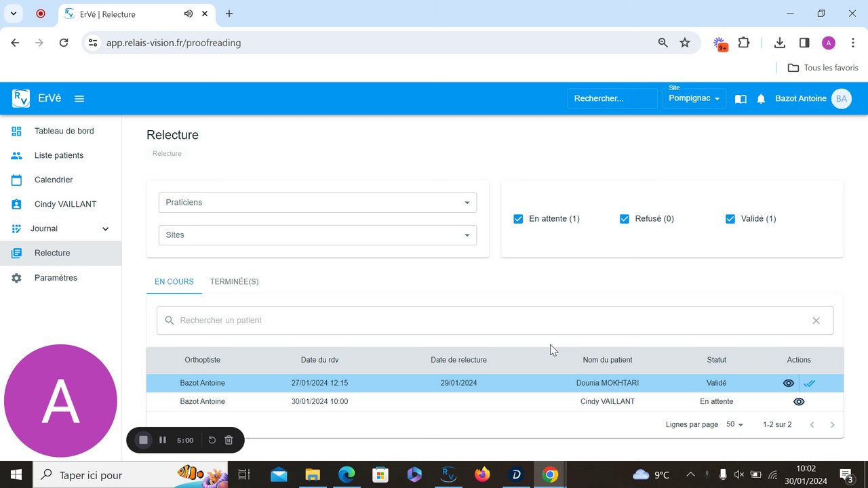Open the hamburger menu next to ErVé

[79, 98]
